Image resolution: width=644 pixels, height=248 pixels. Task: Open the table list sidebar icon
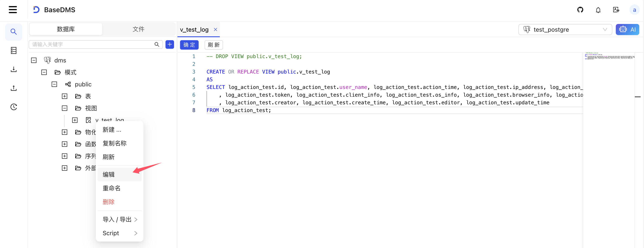(x=13, y=50)
